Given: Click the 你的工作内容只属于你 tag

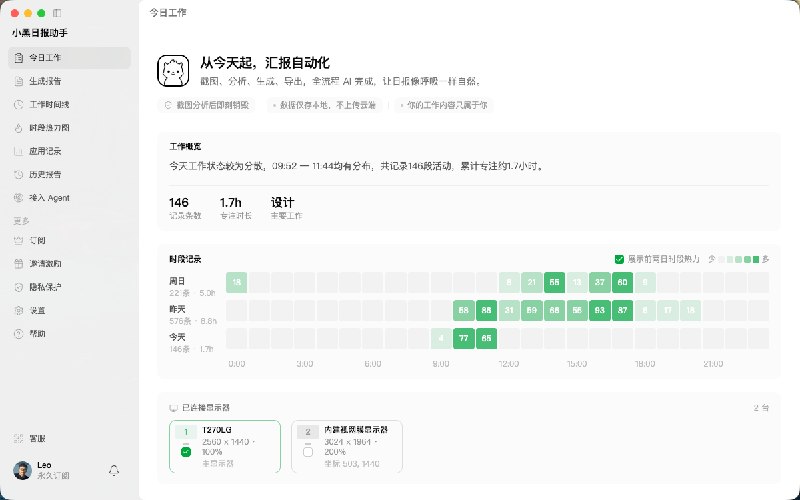Looking at the screenshot, I should (444, 105).
